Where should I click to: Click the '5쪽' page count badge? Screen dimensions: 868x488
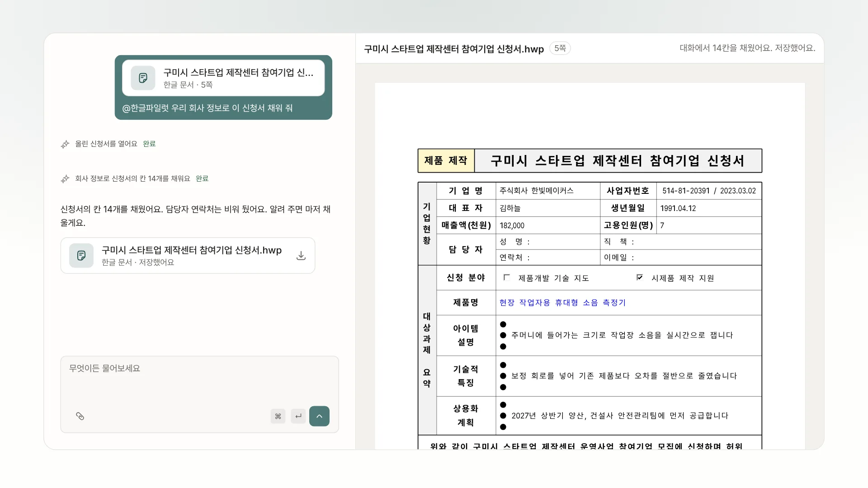(x=560, y=48)
